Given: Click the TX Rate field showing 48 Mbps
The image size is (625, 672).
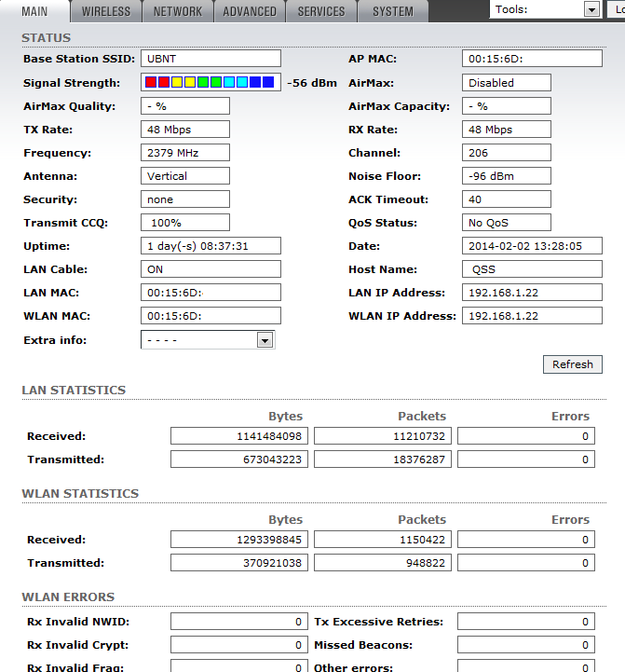Looking at the screenshot, I should click(185, 129).
